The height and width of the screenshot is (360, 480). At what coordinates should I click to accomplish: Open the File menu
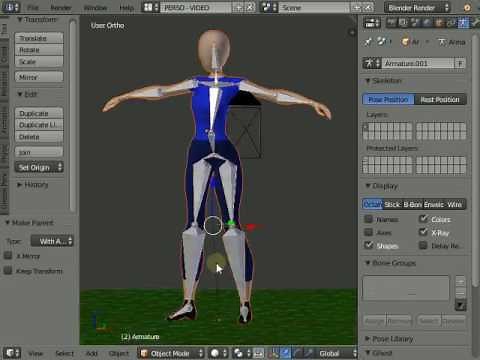coord(33,8)
